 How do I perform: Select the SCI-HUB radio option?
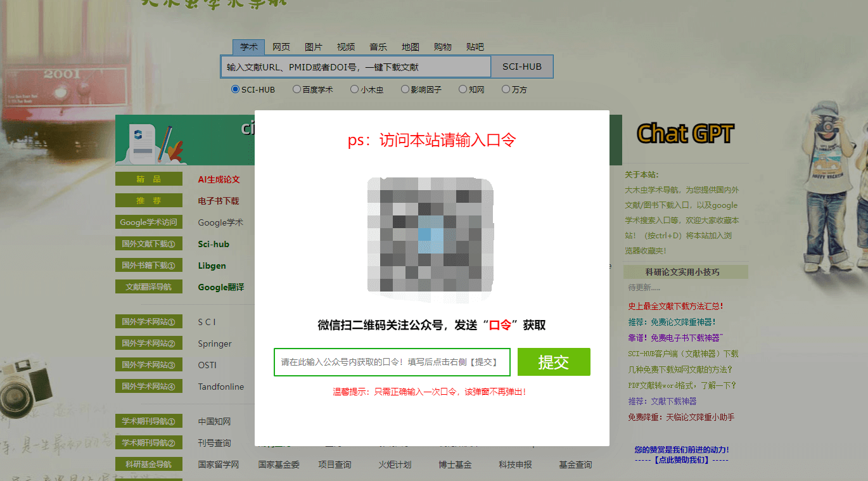[236, 89]
